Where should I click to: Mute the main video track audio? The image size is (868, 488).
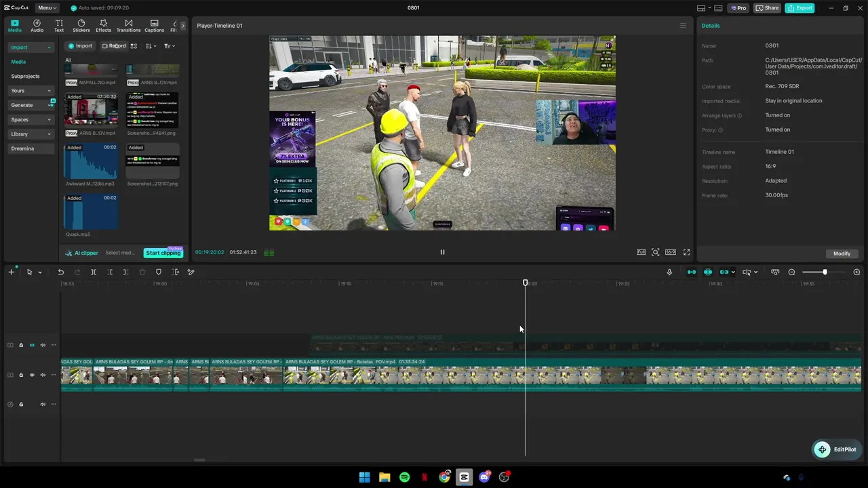(x=43, y=375)
